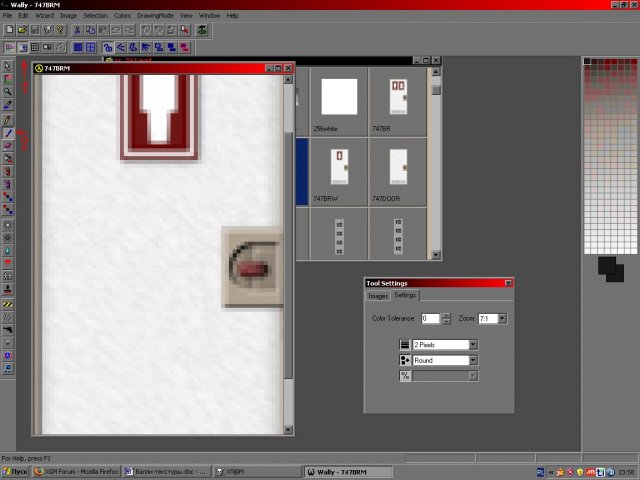Pick the black top-left palette color
The image size is (640, 480).
[x=587, y=61]
